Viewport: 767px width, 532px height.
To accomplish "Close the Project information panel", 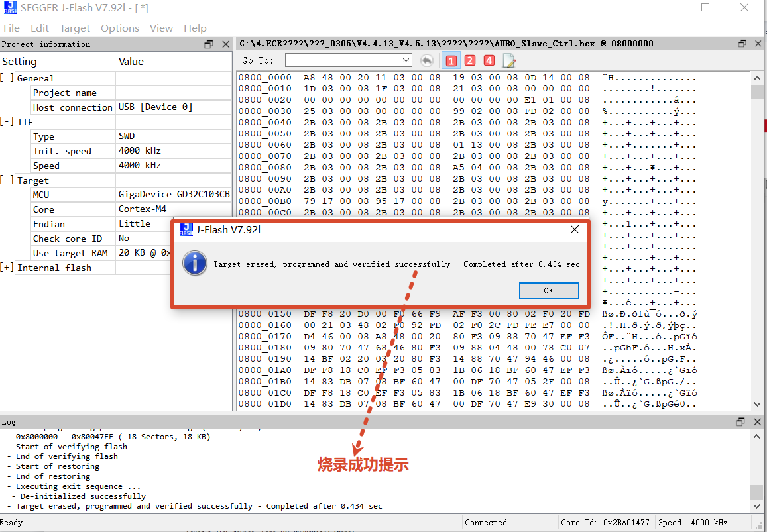I will 225,44.
